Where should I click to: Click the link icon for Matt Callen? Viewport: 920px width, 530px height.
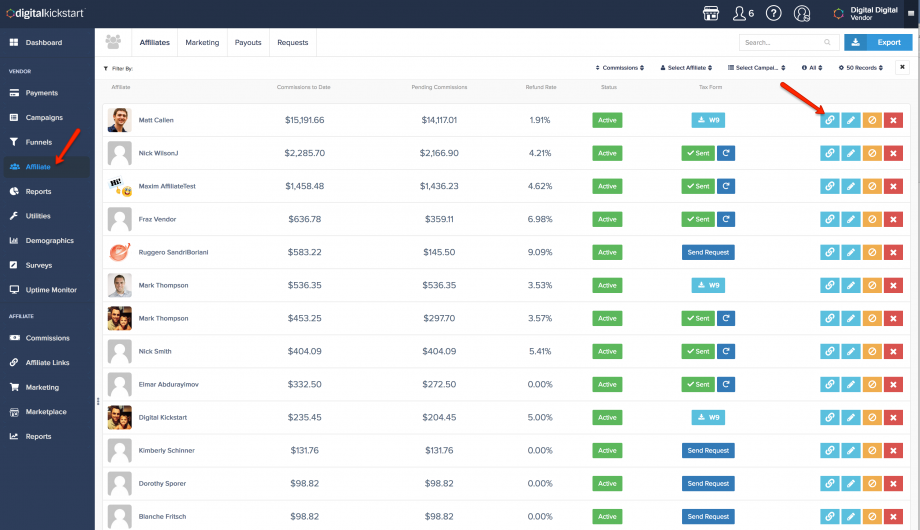point(829,120)
